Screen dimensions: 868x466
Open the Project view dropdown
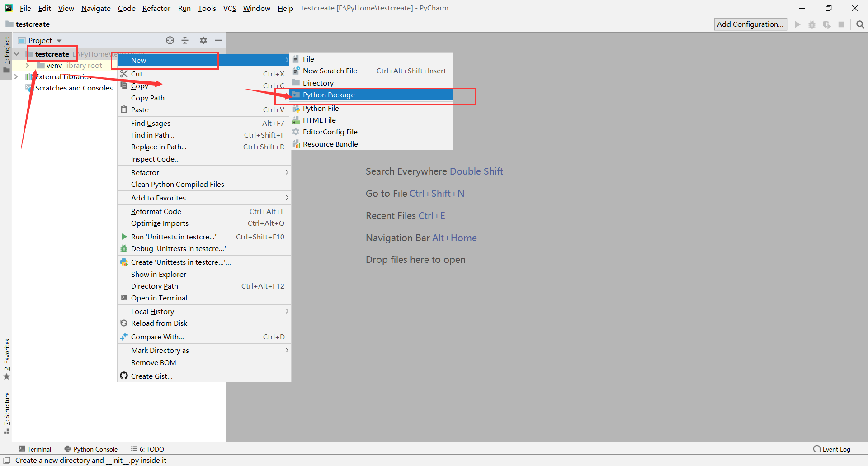(59, 41)
